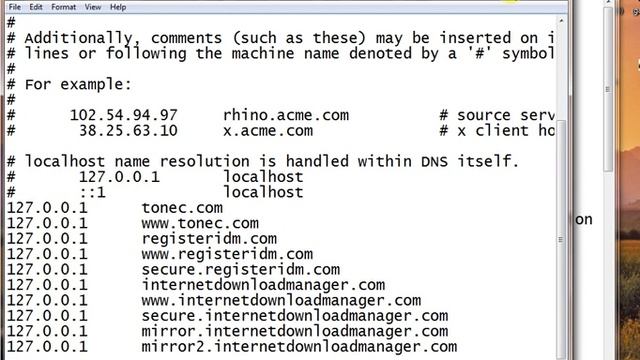Click the rhino.acme.com example text
This screenshot has height=360, width=640.
click(286, 116)
